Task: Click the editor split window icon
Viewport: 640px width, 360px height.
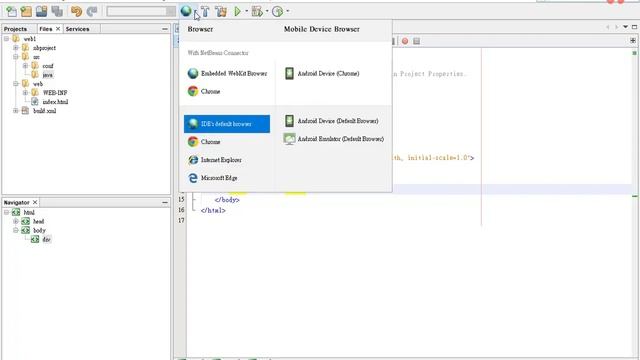Action: 633,40
